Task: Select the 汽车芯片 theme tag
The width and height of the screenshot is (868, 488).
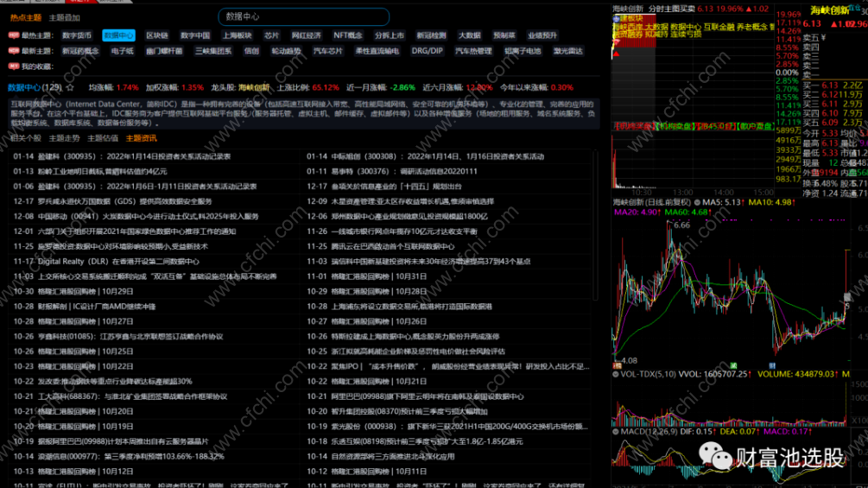Action: point(328,51)
